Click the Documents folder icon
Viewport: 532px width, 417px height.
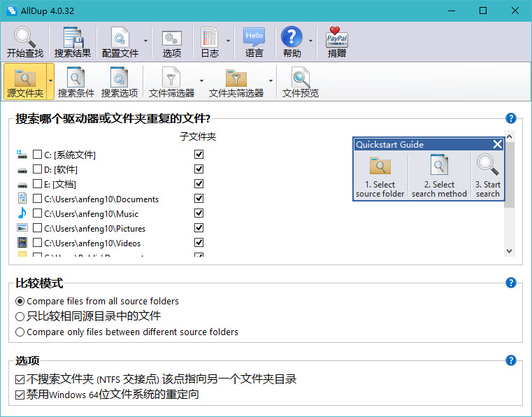point(22,198)
